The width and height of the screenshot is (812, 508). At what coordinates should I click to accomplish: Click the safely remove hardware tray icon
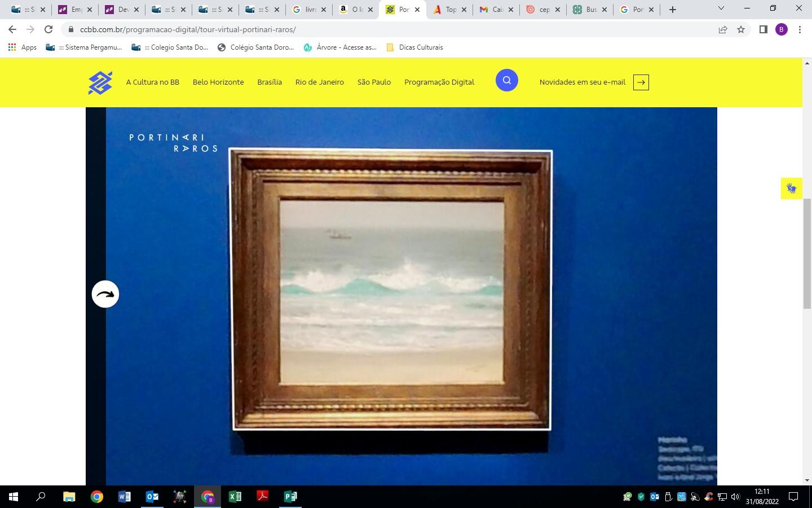point(668,497)
